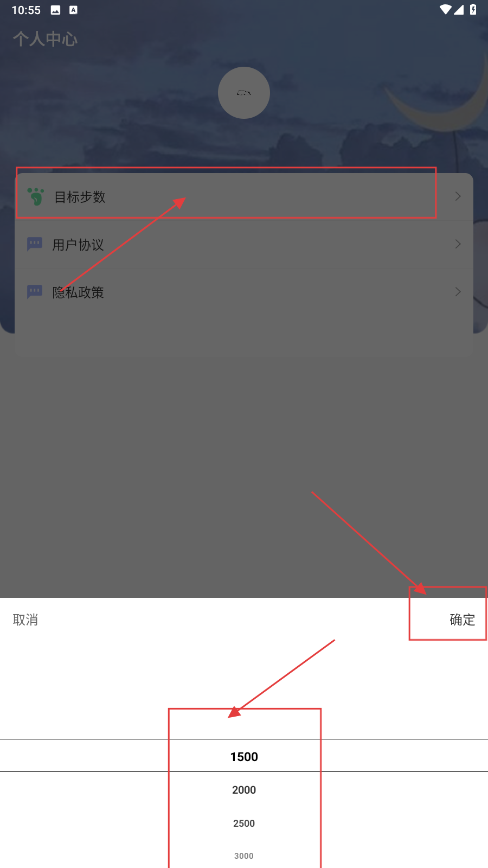
Task: Tap the 用户协议 chat bubble icon
Action: pos(35,244)
